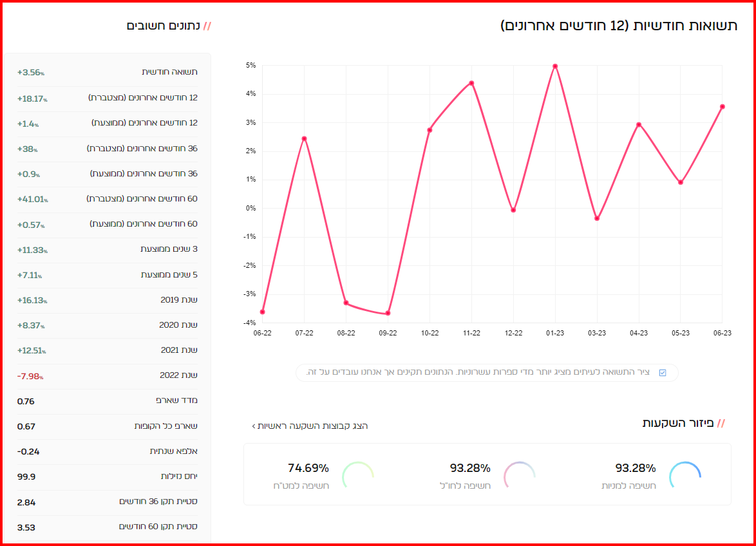Click the +0.57% average 60-month value
Viewport: 756px width, 546px height.
pos(31,225)
